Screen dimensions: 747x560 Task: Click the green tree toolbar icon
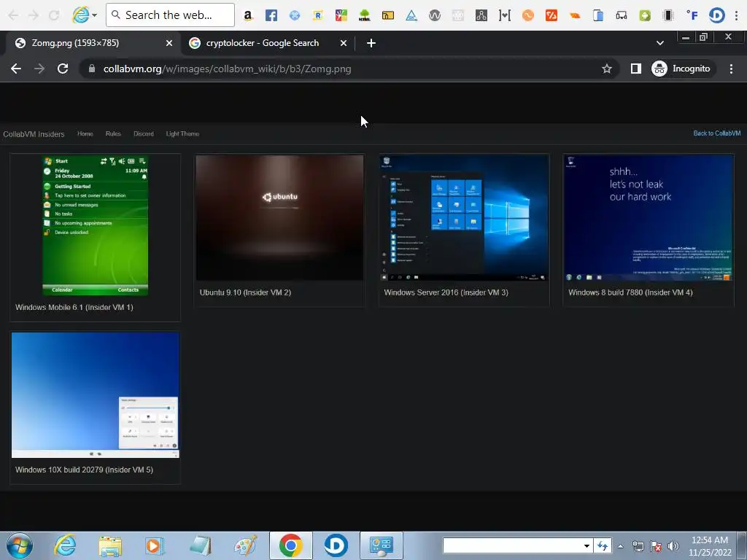365,15
